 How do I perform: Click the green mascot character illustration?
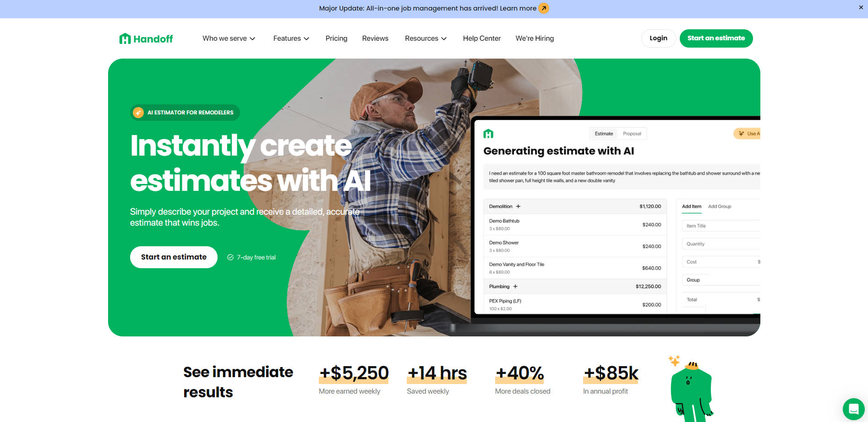click(x=691, y=390)
